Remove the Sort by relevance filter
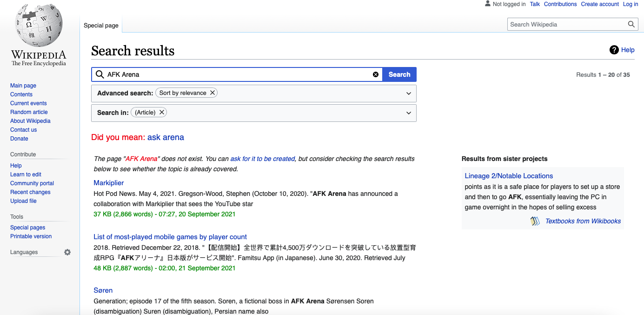 click(x=212, y=93)
